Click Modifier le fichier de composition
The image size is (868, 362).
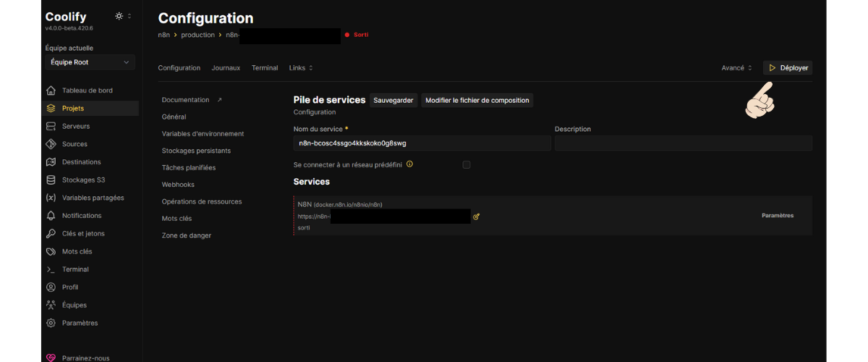click(x=477, y=101)
